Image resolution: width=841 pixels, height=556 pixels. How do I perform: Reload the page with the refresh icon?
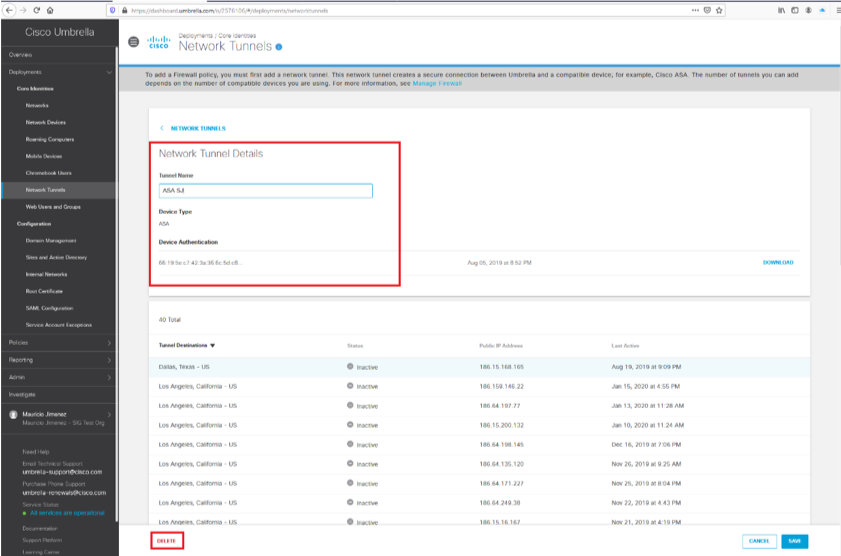(x=36, y=10)
